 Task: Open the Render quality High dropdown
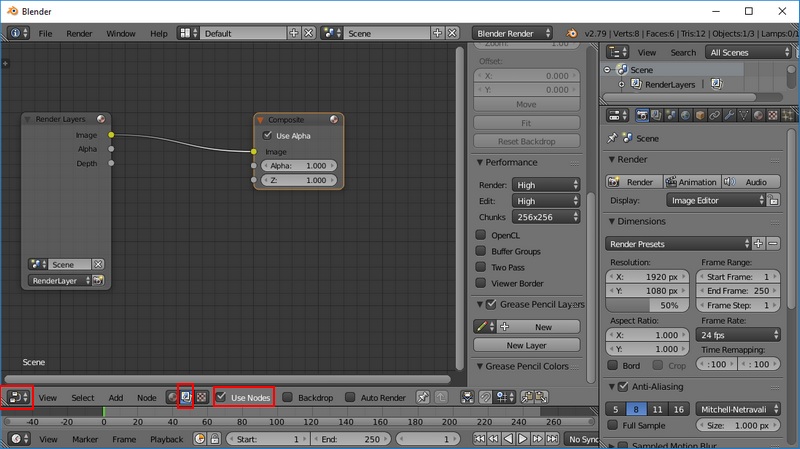click(546, 185)
